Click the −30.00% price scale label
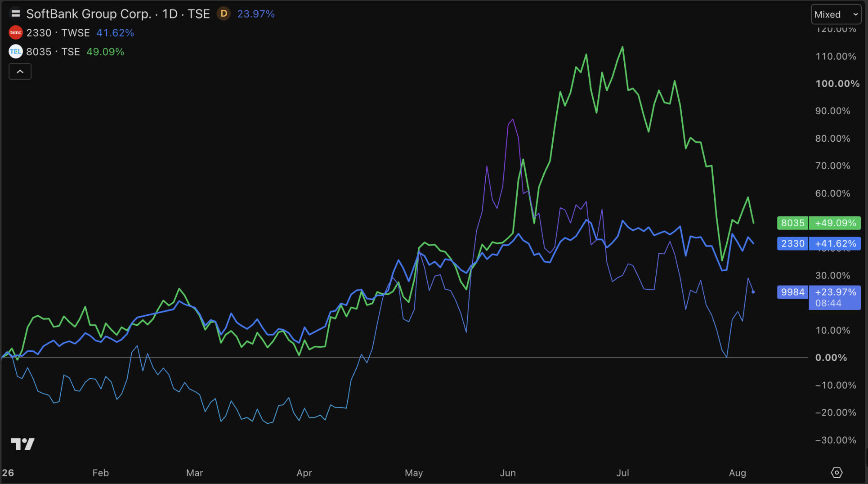 [836, 440]
